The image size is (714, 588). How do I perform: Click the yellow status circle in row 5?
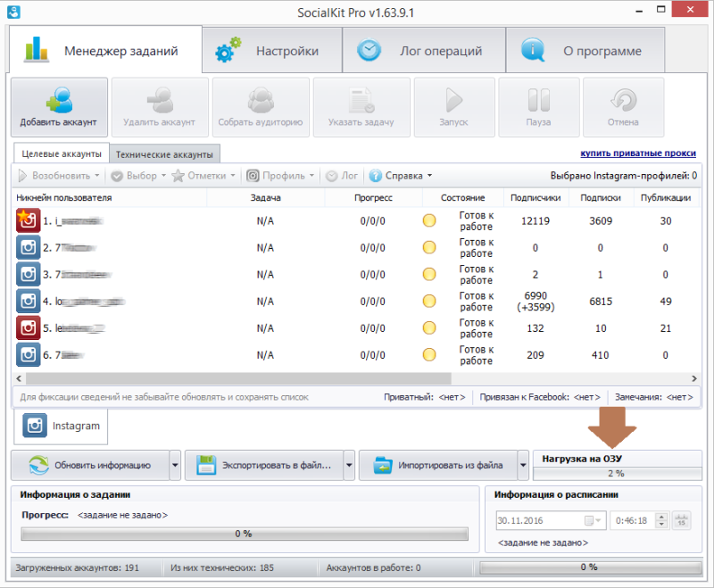pyautogui.click(x=429, y=328)
